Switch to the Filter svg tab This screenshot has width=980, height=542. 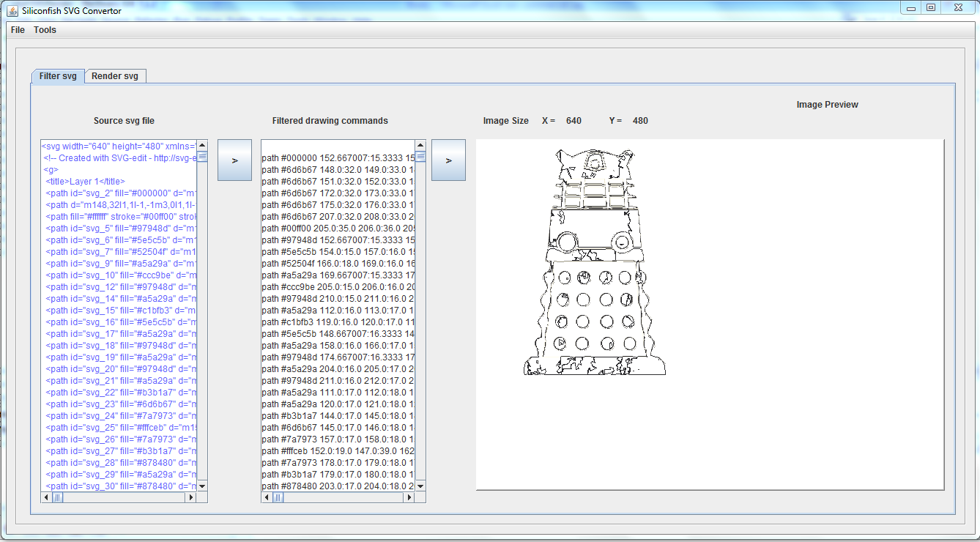[58, 76]
